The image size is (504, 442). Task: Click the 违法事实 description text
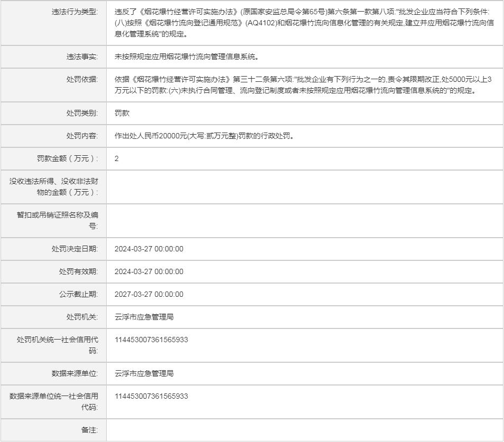pyautogui.click(x=186, y=57)
